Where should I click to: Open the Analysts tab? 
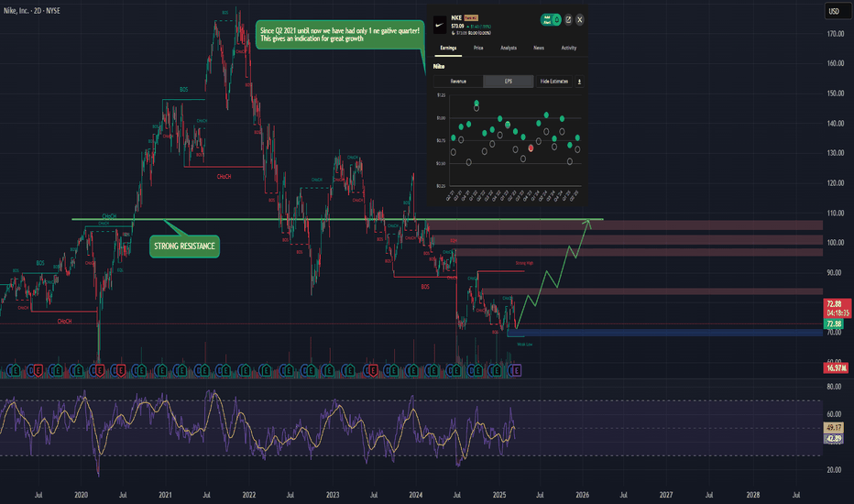point(509,48)
